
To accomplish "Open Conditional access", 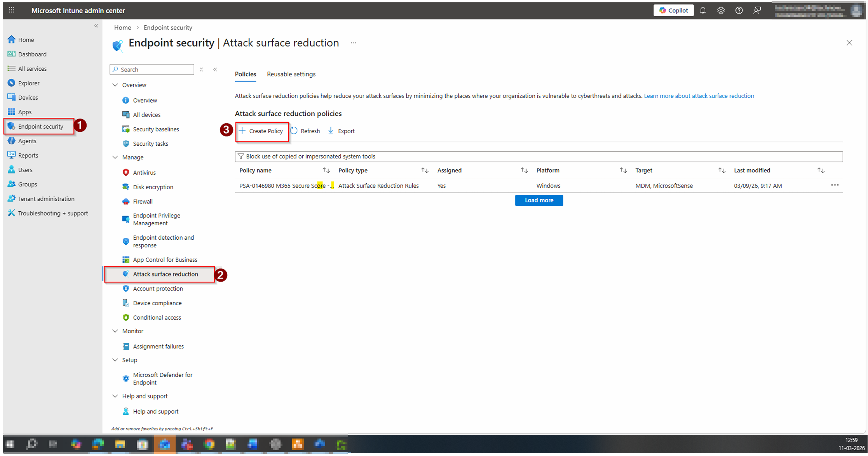I will coord(152,317).
